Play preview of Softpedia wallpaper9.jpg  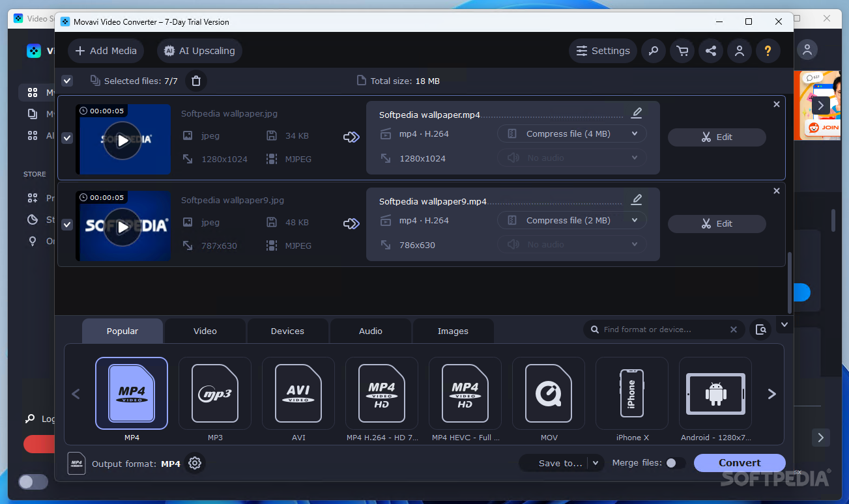coord(122,227)
